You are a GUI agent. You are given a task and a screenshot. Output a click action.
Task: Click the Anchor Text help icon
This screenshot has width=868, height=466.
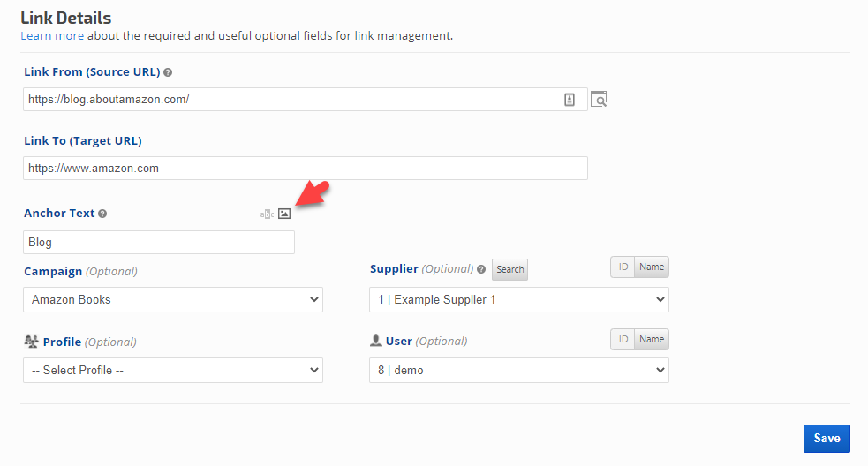pyautogui.click(x=102, y=214)
